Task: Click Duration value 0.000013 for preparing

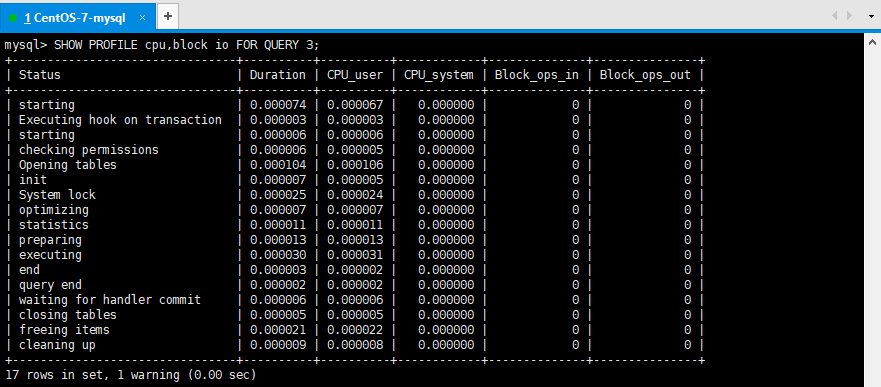Action: coord(278,240)
